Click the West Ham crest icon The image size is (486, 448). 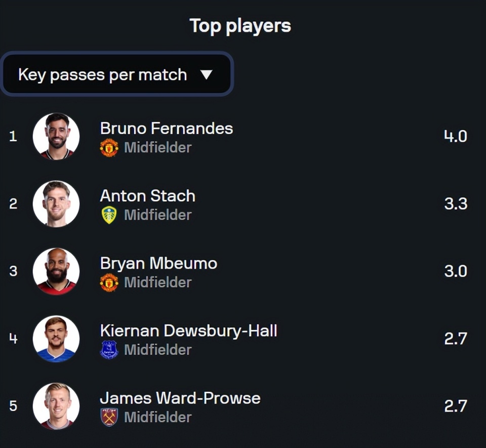(109, 417)
